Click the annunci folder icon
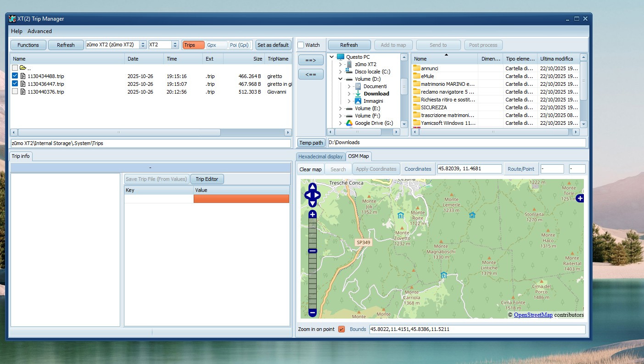Viewport: 644px width, 364px height. [417, 68]
